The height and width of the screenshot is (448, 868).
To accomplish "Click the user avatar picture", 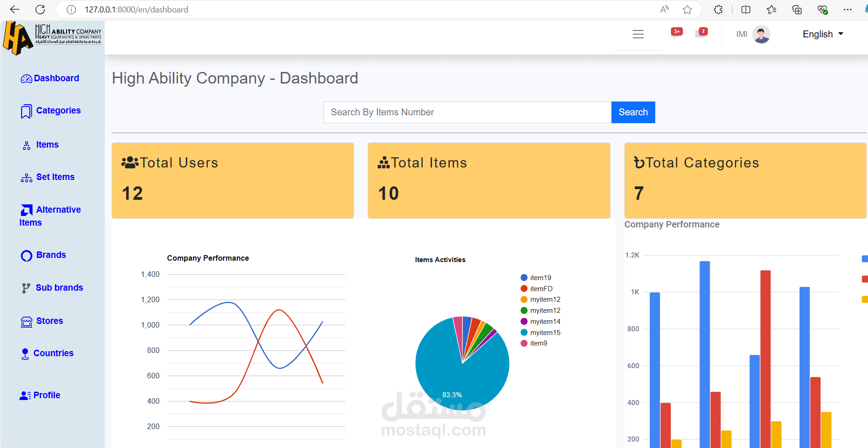I will tap(761, 34).
